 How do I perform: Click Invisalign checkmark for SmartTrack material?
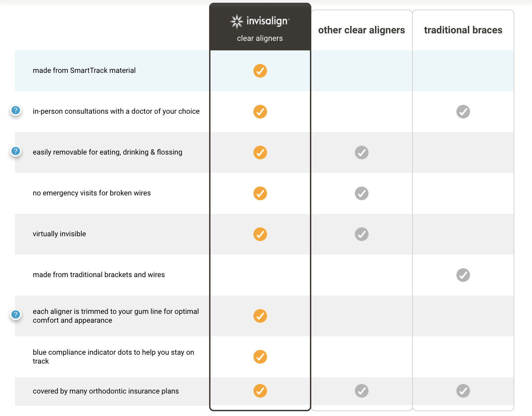coord(260,71)
